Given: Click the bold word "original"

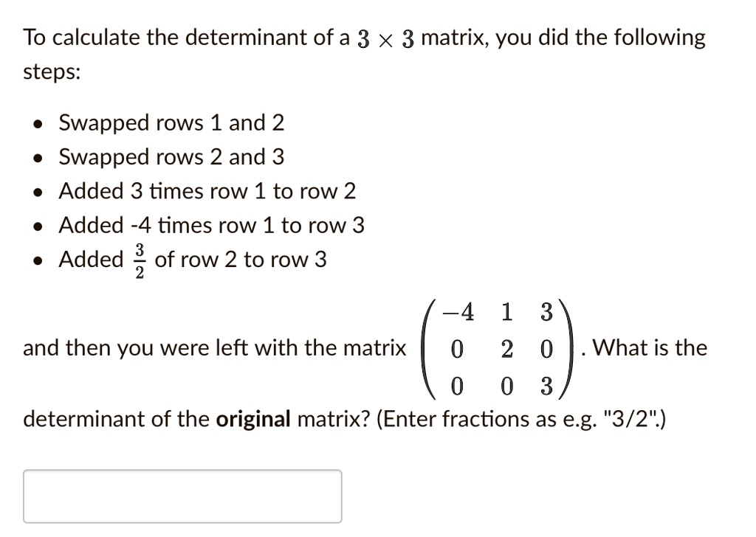Looking at the screenshot, I should point(253,419).
